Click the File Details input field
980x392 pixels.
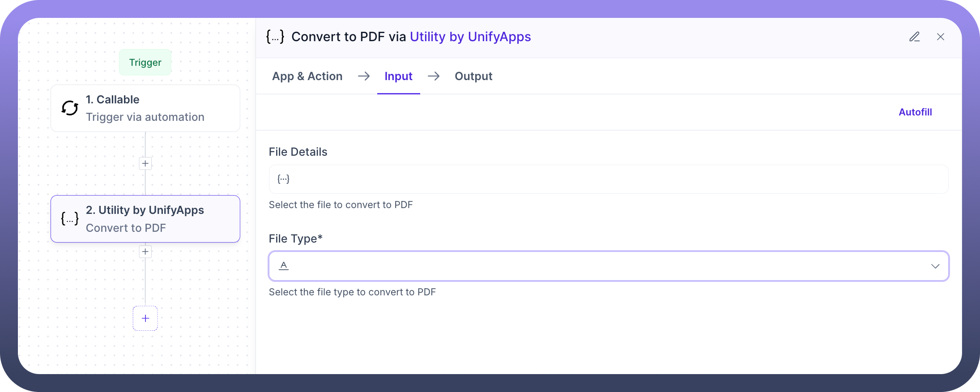(609, 179)
